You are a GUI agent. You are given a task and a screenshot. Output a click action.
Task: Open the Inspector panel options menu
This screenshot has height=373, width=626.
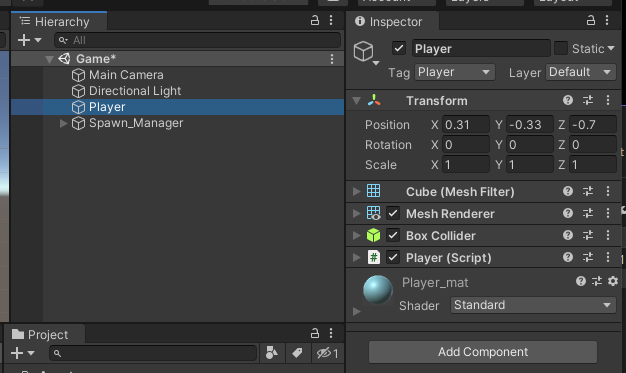607,20
